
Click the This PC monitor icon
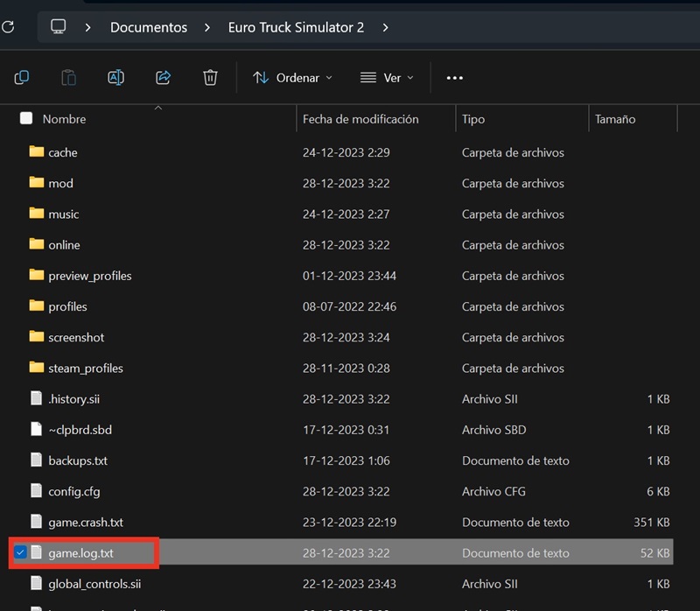click(58, 27)
